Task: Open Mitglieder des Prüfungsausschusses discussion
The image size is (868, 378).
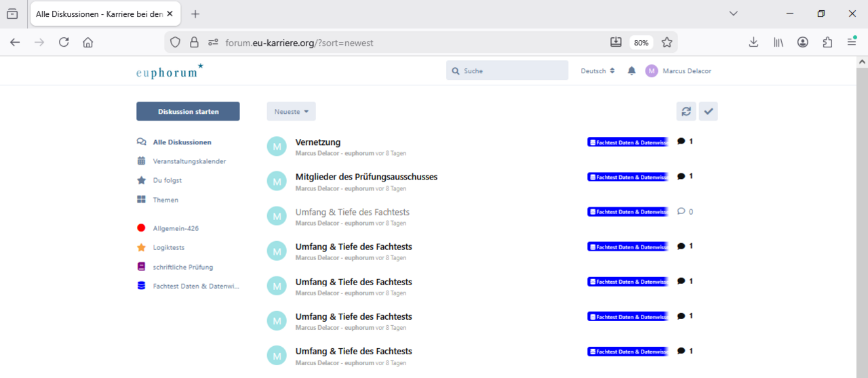Action: (x=366, y=177)
